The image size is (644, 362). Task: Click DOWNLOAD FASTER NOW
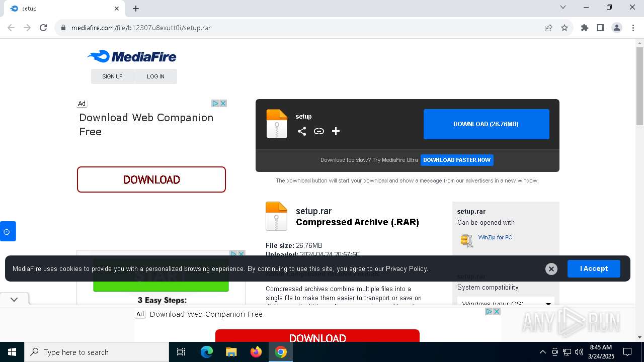pyautogui.click(x=457, y=160)
